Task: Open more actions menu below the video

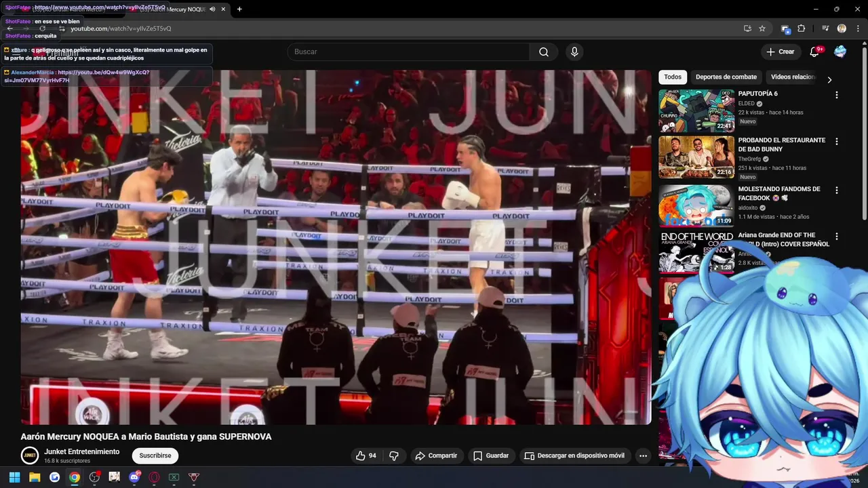Action: click(x=643, y=455)
